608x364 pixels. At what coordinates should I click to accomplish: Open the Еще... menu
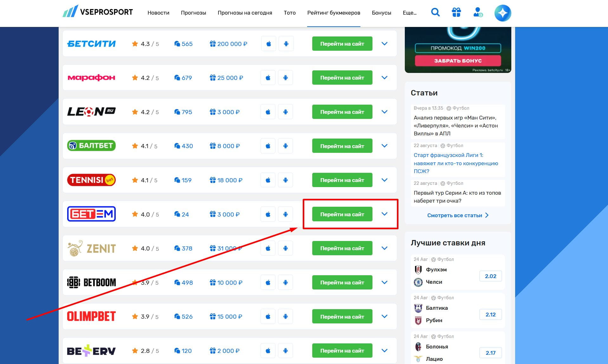click(x=410, y=13)
